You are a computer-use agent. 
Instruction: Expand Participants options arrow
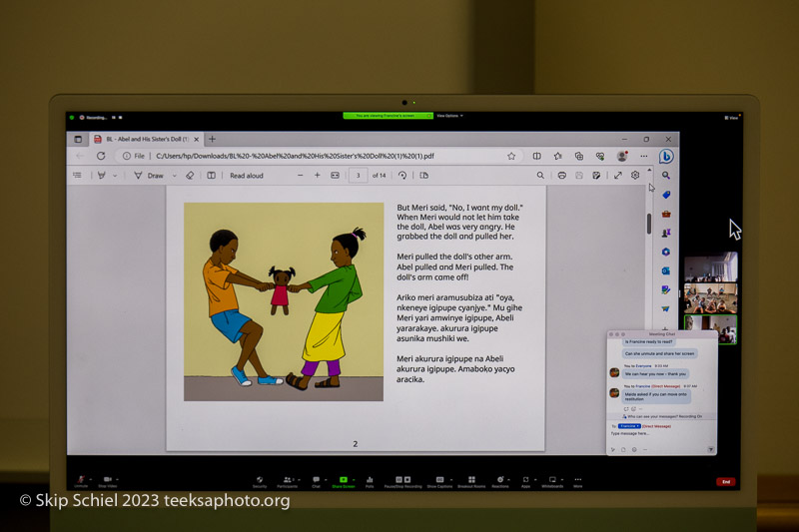point(299,479)
